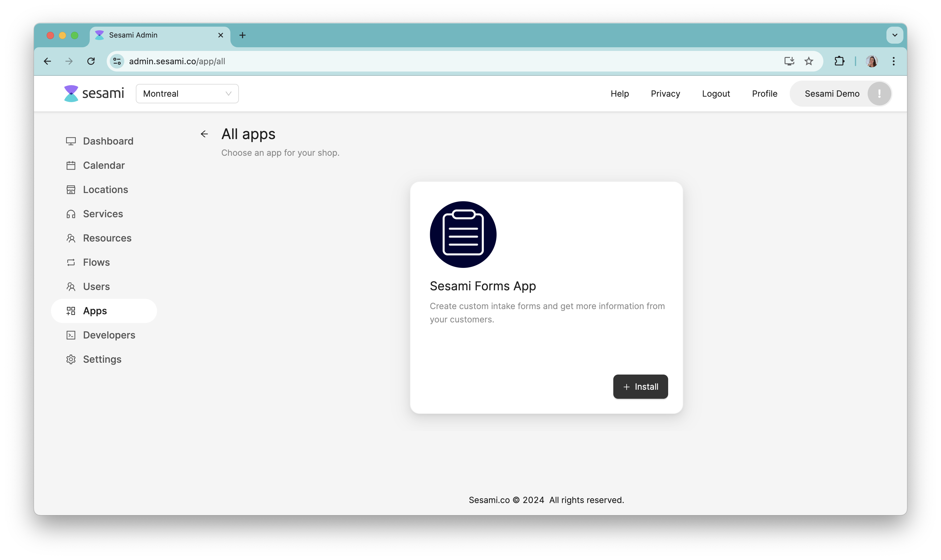This screenshot has width=941, height=560.
Task: Open a new tab with plus icon
Action: point(242,35)
